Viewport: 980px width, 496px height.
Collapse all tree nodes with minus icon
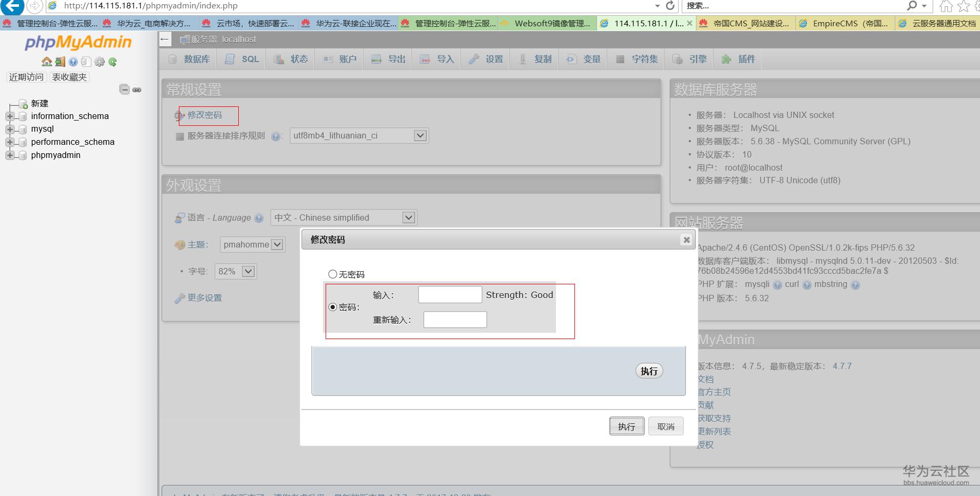pyautogui.click(x=125, y=90)
